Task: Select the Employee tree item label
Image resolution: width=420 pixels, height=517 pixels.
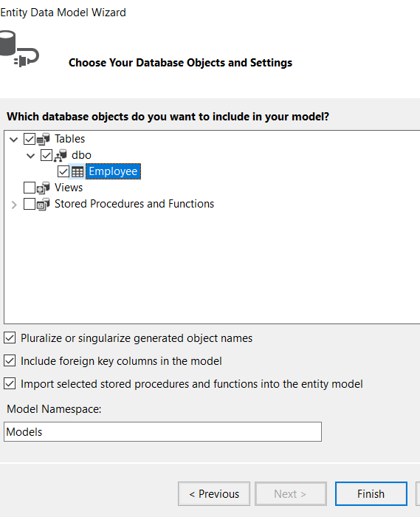Action: pos(113,171)
